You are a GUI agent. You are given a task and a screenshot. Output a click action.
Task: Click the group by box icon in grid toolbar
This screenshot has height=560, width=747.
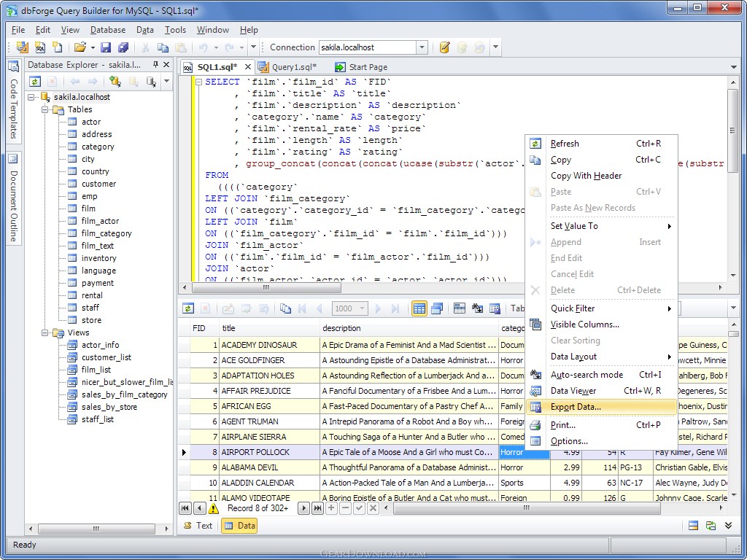click(x=460, y=308)
